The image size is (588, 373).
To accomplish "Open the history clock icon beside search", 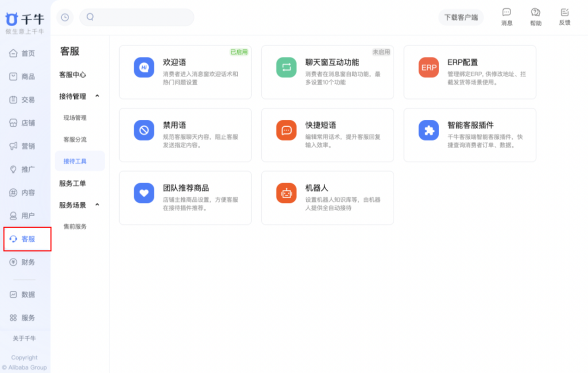I will click(65, 17).
